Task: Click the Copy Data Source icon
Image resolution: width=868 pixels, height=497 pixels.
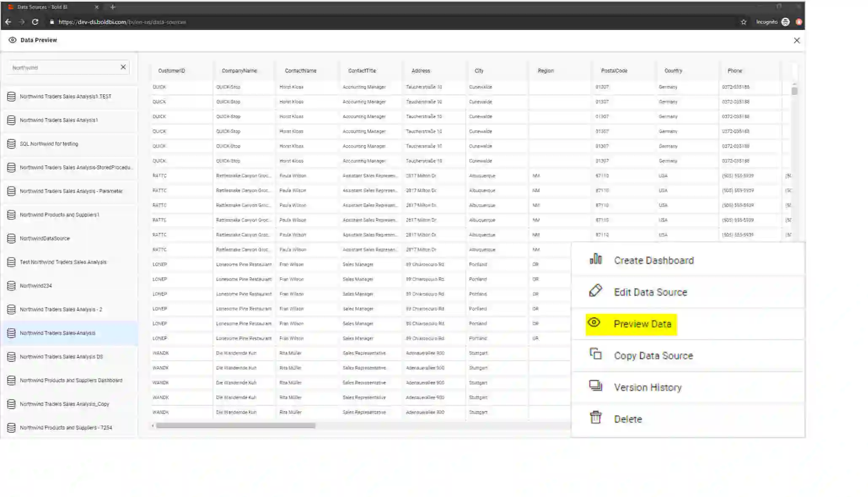Action: (595, 354)
